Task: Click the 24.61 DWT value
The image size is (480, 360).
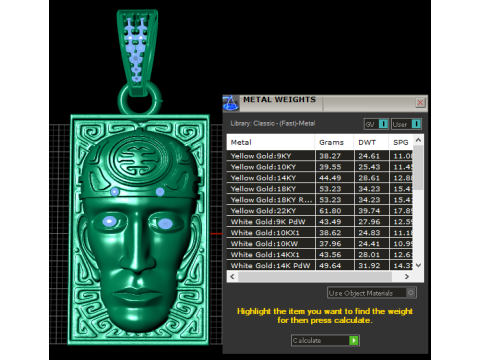Action: (369, 156)
